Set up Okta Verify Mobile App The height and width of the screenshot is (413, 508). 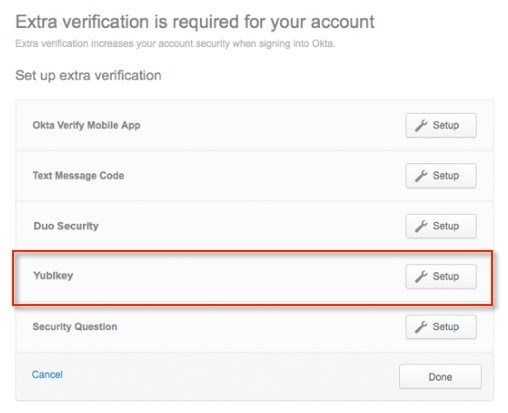tap(441, 126)
